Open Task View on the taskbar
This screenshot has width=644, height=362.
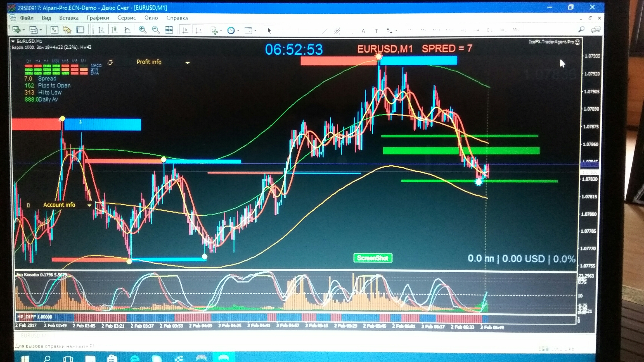click(68, 359)
